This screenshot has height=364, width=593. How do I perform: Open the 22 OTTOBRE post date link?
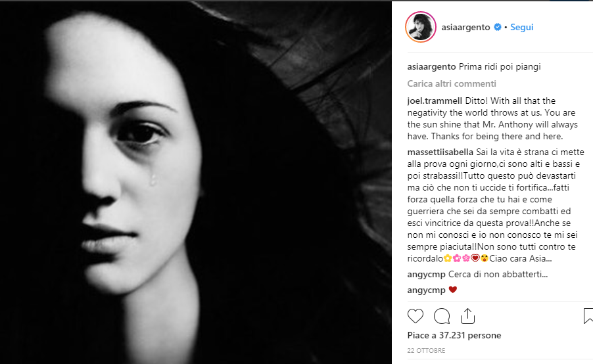[426, 350]
